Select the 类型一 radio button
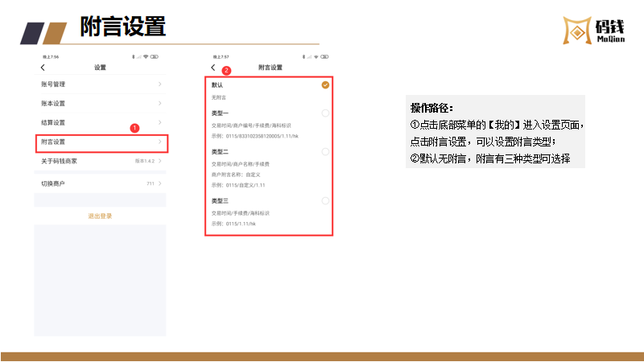This screenshot has height=362, width=644. [x=325, y=113]
